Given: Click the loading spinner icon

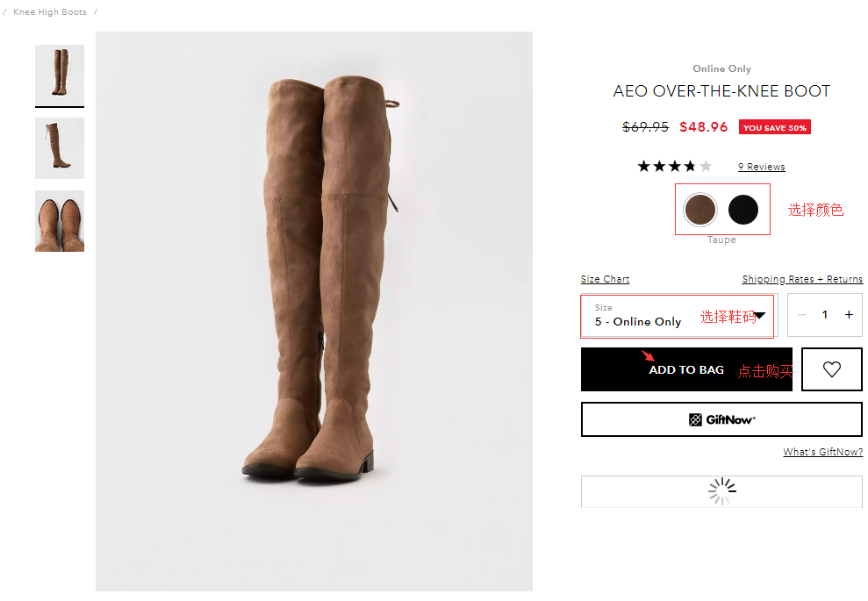Looking at the screenshot, I should [721, 491].
